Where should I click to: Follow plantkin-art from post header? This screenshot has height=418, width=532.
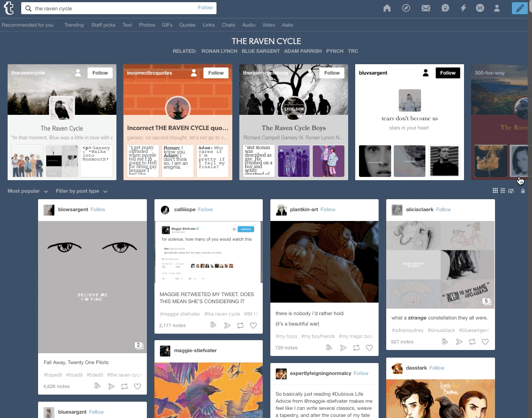tap(328, 210)
